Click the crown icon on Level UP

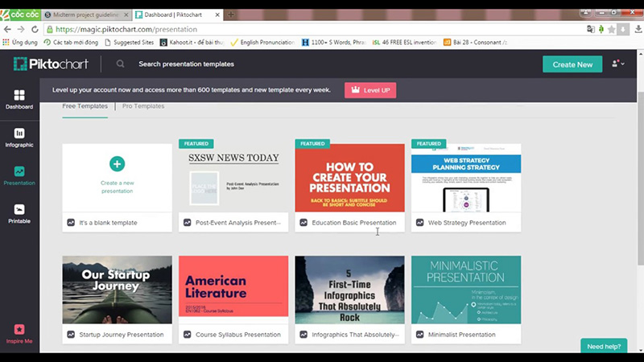click(355, 90)
